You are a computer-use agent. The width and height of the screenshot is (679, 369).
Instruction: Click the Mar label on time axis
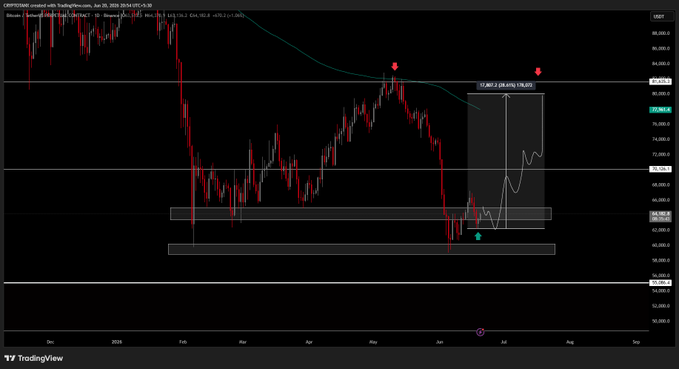[242, 342]
